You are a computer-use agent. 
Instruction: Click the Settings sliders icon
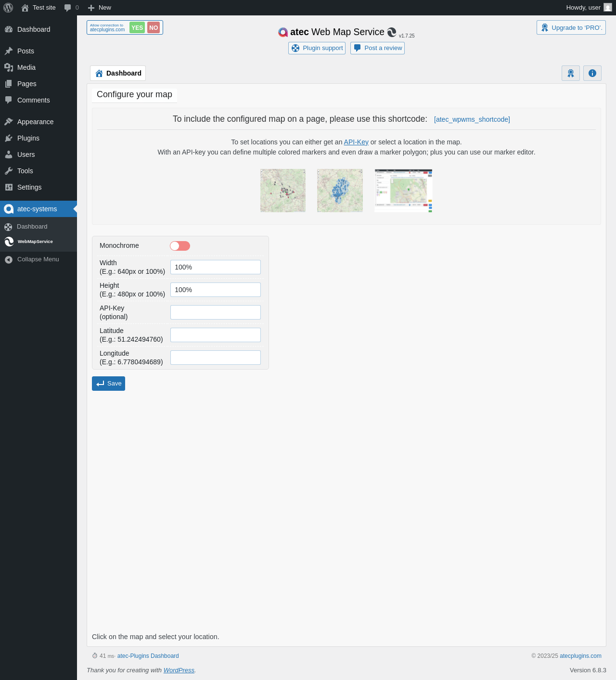tap(9, 187)
